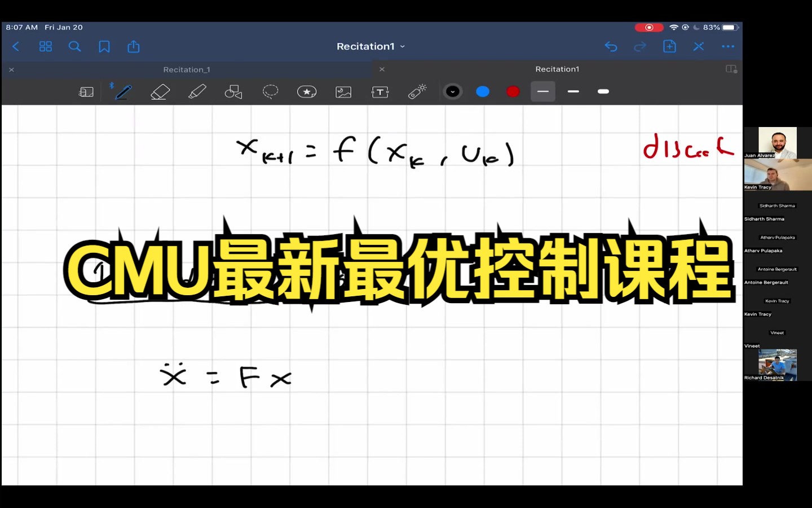The height and width of the screenshot is (508, 812).
Task: Select the Laser pointer tool
Action: click(x=417, y=91)
